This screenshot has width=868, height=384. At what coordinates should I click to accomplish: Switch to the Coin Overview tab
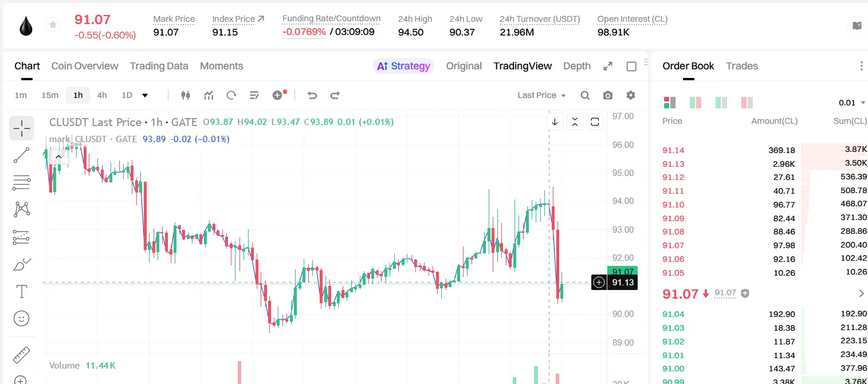tap(85, 66)
